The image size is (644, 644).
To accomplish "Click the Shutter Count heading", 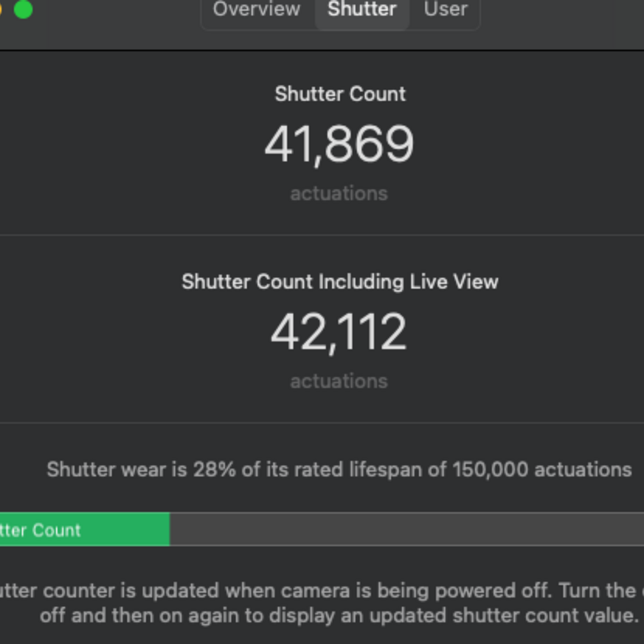I will tap(340, 94).
